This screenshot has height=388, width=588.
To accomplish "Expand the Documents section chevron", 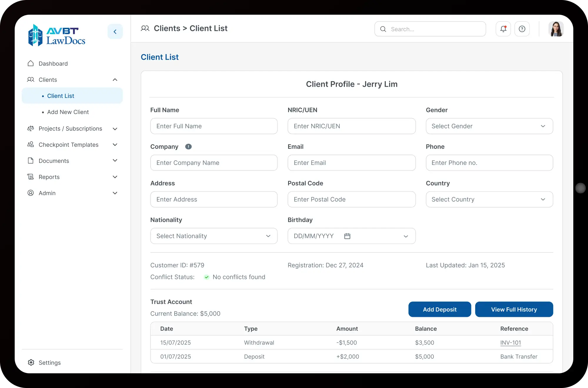I will (115, 160).
